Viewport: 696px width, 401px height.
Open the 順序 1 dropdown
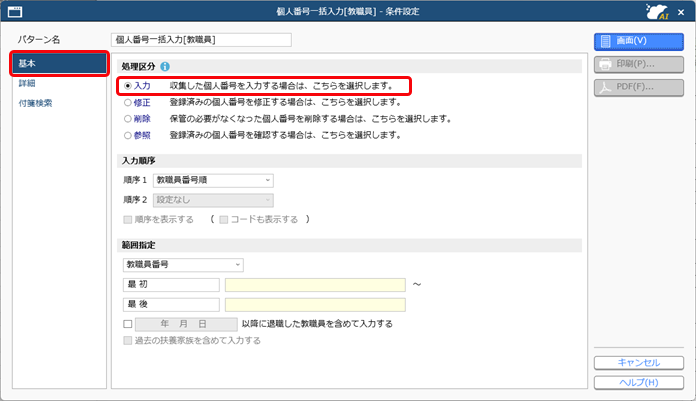click(x=213, y=180)
